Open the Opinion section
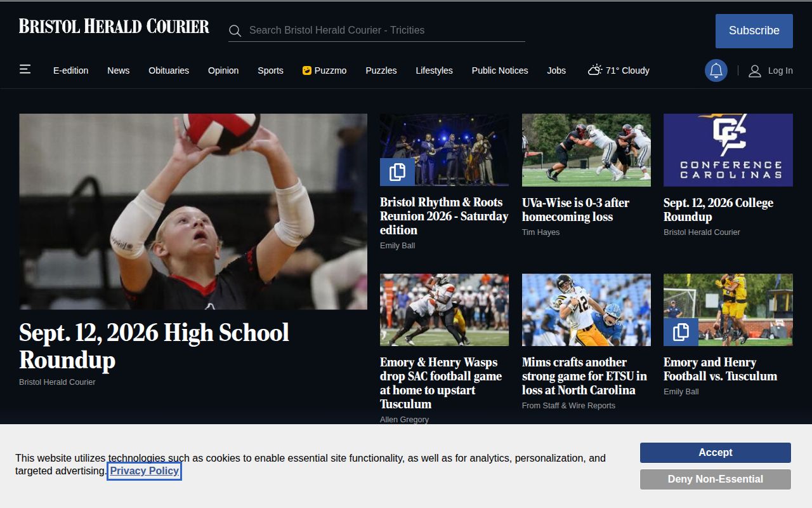 (x=223, y=70)
